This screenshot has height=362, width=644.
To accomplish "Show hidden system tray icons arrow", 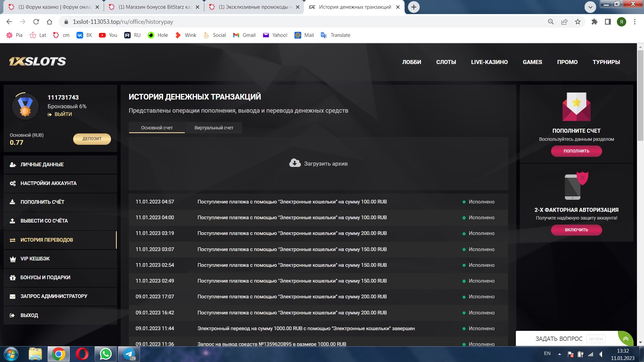I will (559, 354).
